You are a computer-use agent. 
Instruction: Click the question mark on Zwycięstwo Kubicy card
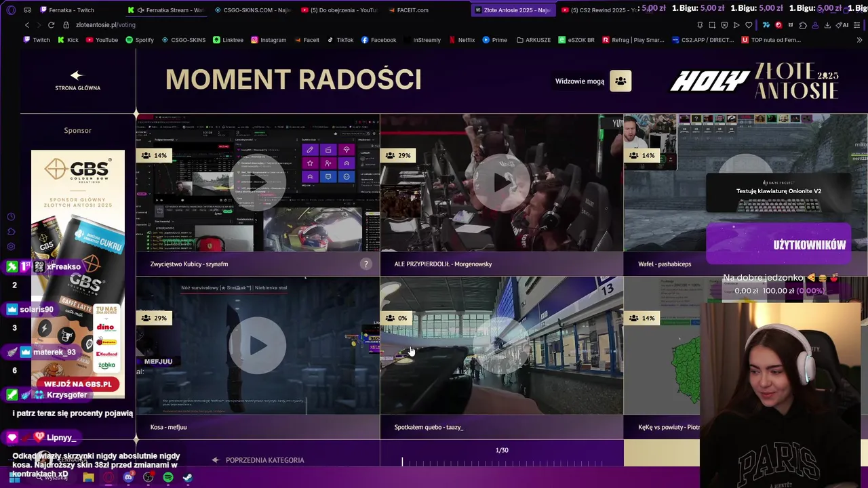(x=366, y=264)
